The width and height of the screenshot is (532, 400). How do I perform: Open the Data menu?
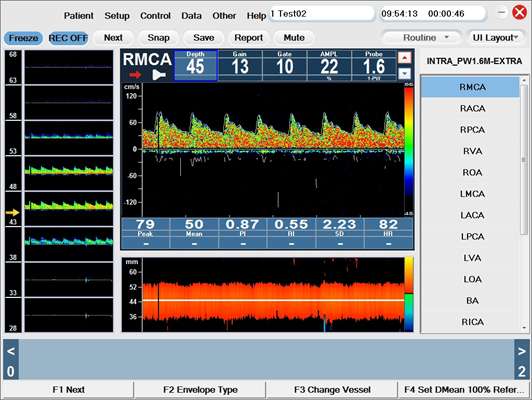pyautogui.click(x=191, y=16)
